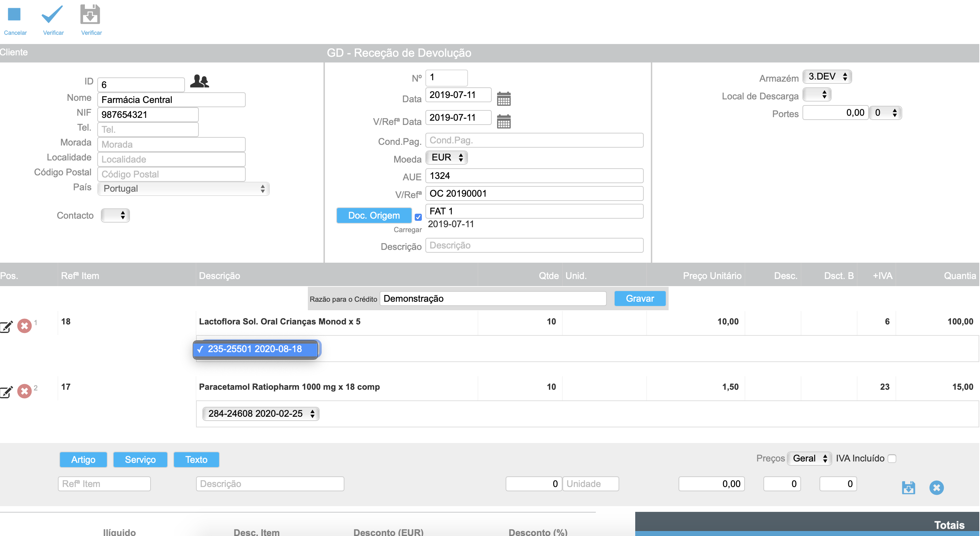Open the Preços Geral dropdown
Viewport: 980px width, 536px height.
pyautogui.click(x=809, y=458)
